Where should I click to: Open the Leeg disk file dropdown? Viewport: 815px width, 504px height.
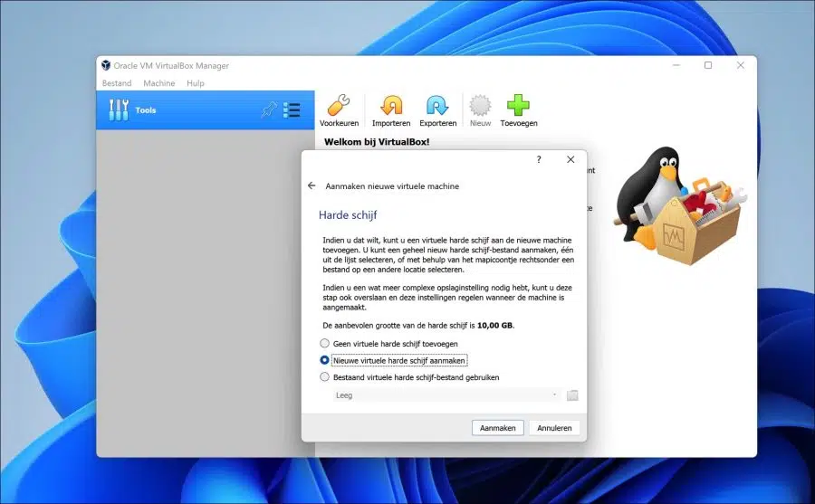[446, 395]
